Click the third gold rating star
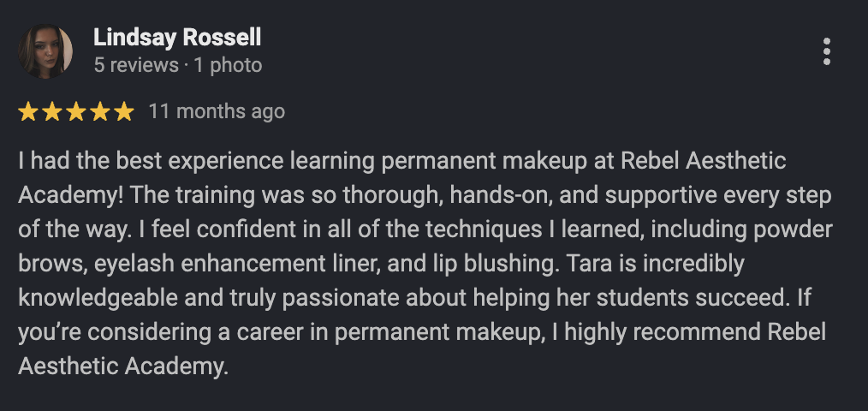 76,111
